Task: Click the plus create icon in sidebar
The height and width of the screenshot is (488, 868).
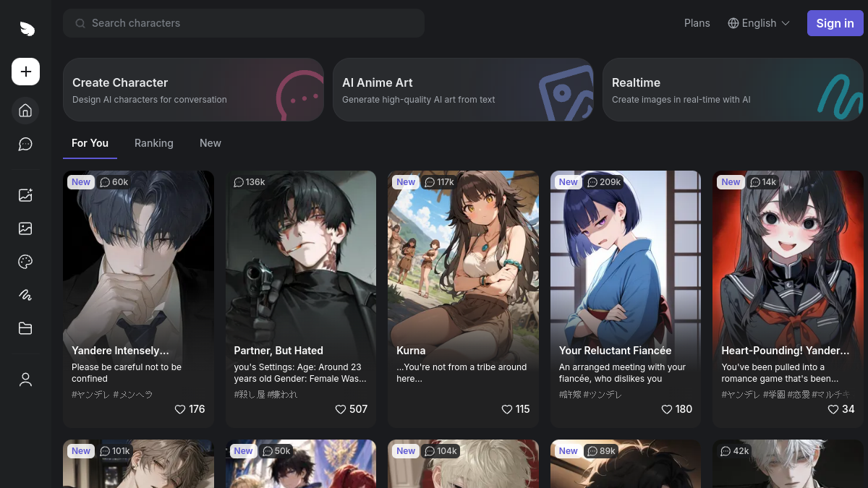Action: click(x=25, y=72)
